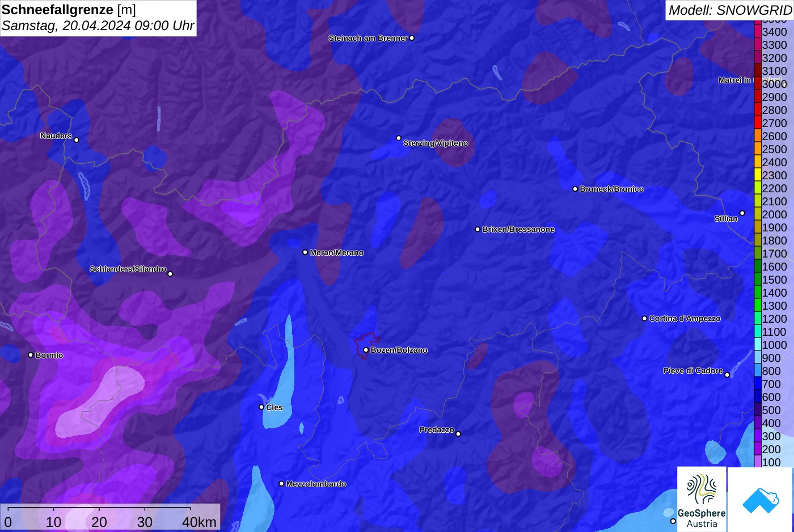Viewport: 794px width, 532px height.
Task: Select the 1500 green legend entry
Action: 758,280
